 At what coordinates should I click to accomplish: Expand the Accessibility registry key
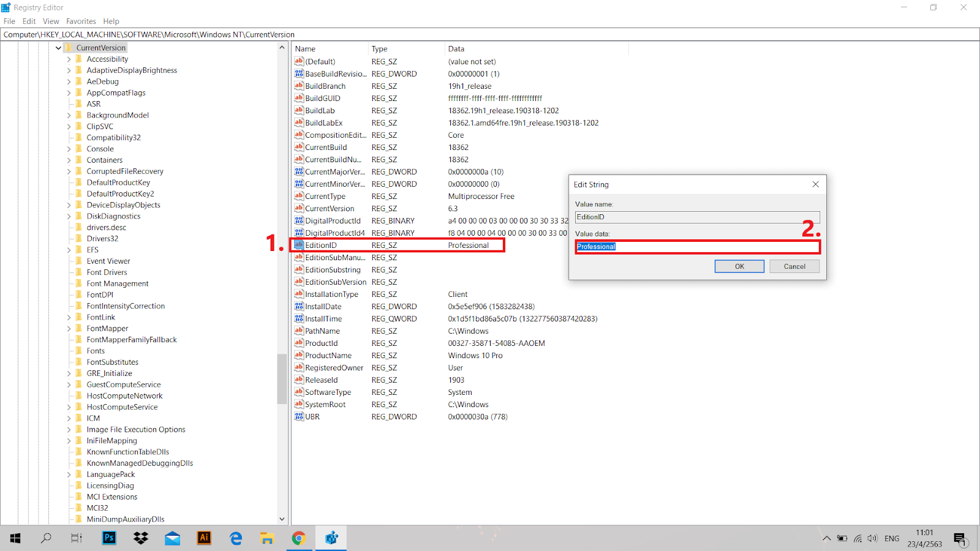point(69,59)
